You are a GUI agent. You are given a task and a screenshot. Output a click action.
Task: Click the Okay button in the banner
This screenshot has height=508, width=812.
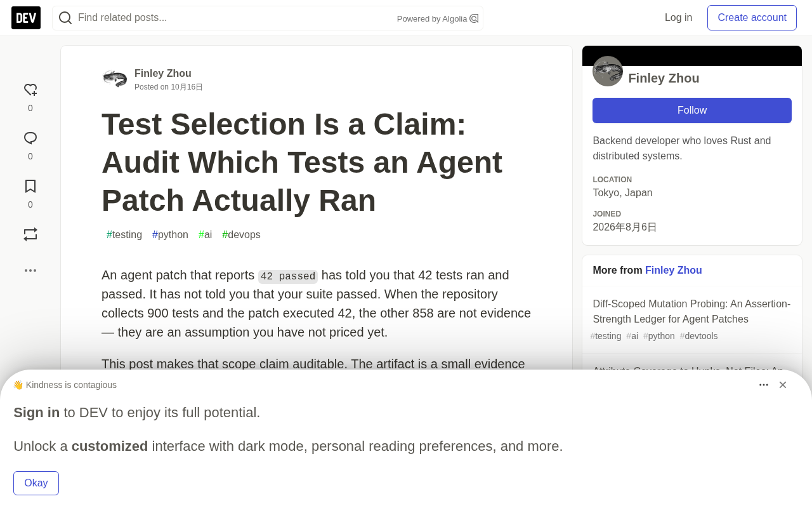36,483
